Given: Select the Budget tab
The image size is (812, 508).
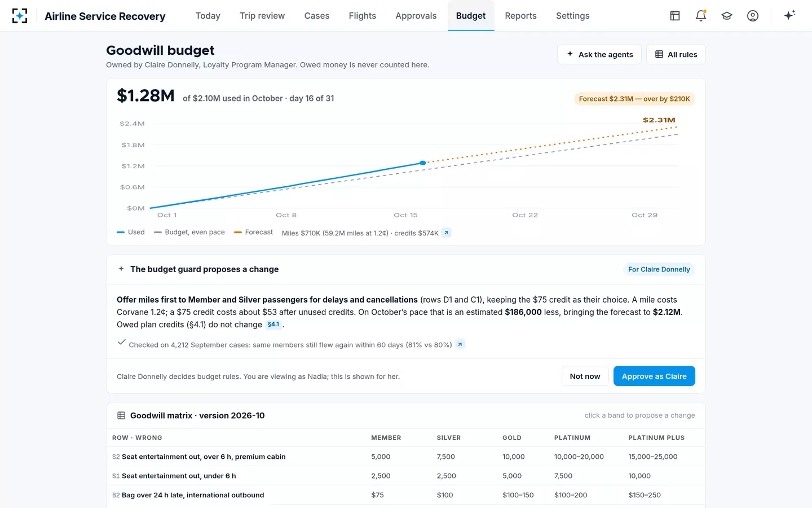Looking at the screenshot, I should (471, 16).
